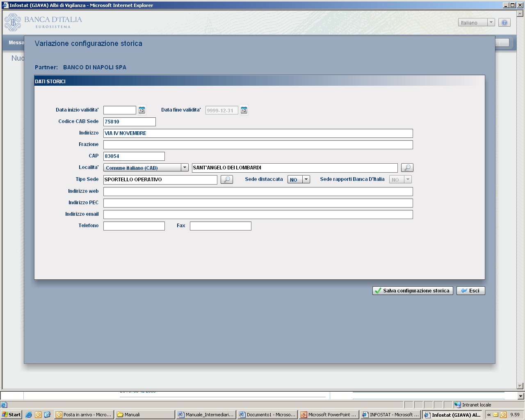Click the taskbar clock 9.59

pos(515,415)
